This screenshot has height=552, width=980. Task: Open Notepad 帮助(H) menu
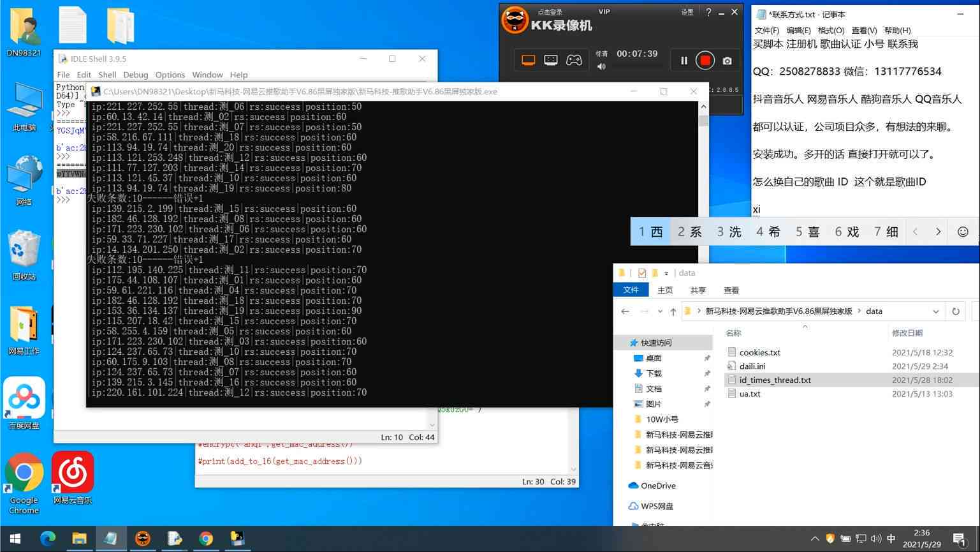pos(897,30)
